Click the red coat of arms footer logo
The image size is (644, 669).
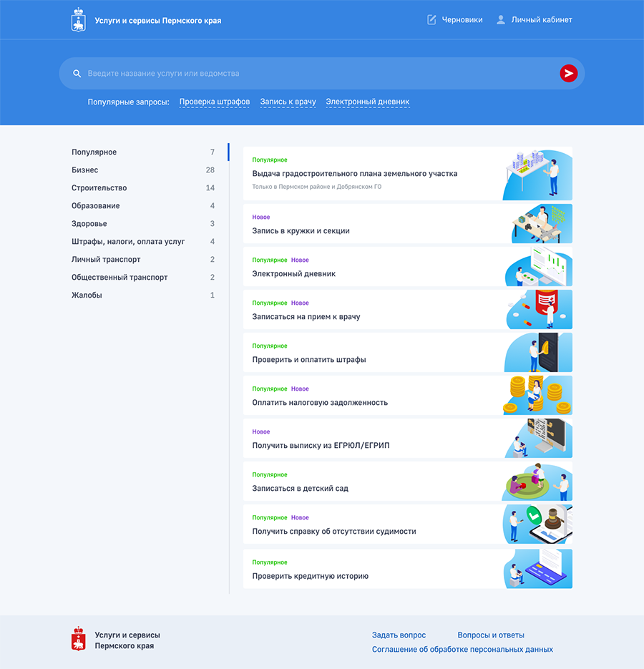pos(78,639)
